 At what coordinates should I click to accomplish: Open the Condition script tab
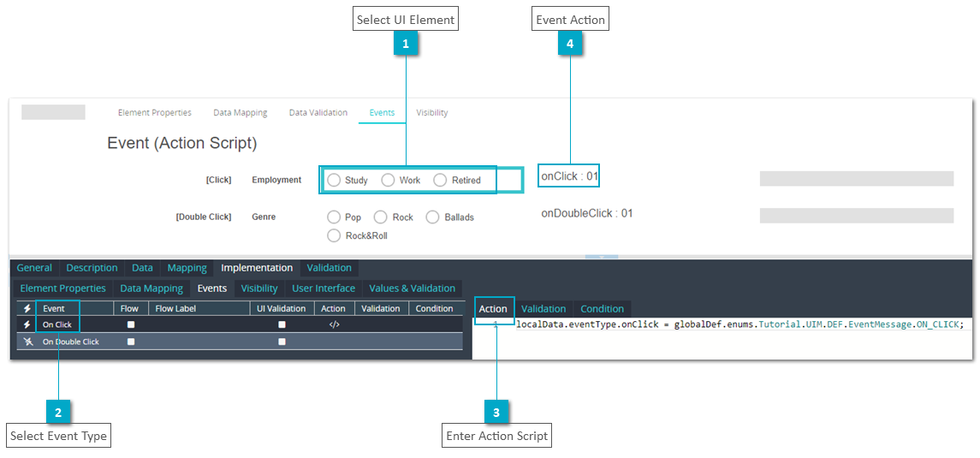pos(602,309)
